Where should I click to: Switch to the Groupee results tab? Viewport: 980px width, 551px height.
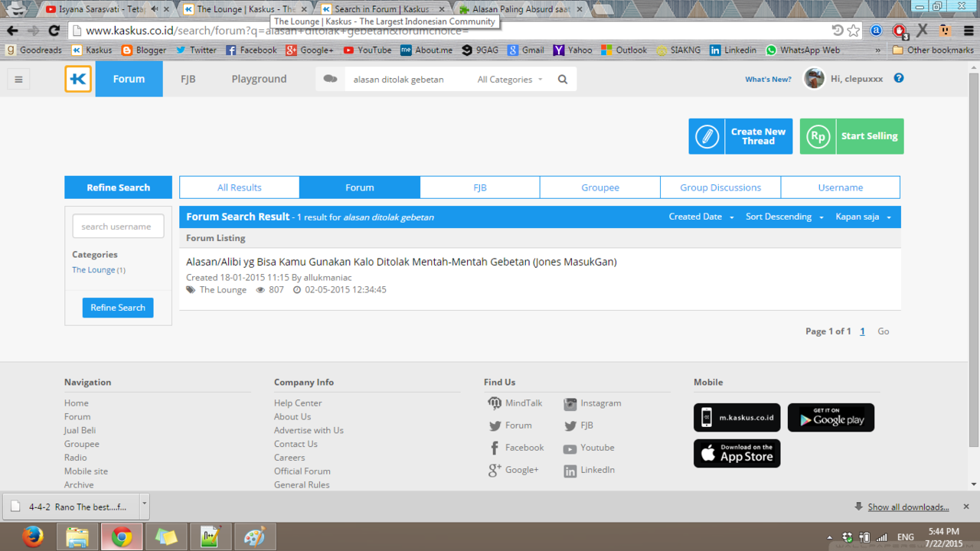point(600,187)
